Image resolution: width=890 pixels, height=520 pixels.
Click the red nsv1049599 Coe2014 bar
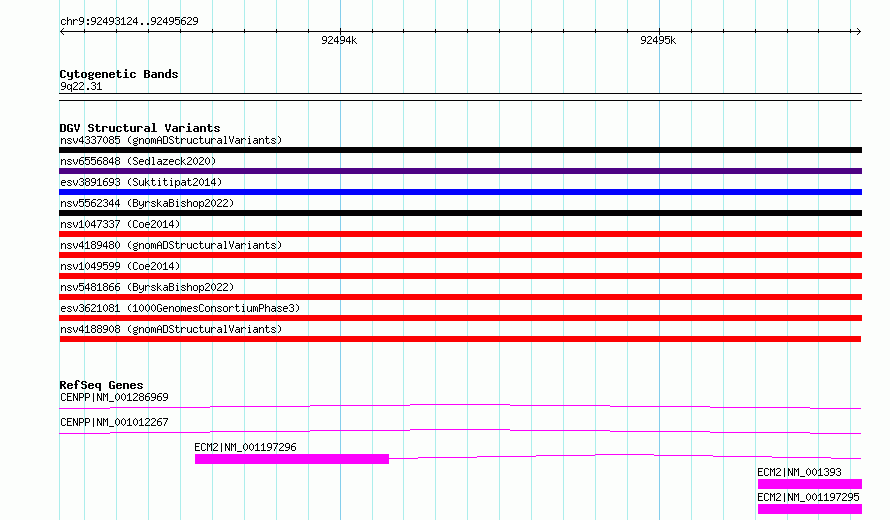coord(460,276)
